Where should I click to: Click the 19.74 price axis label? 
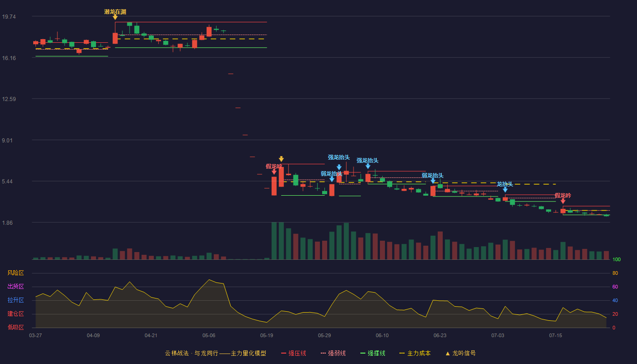(x=9, y=17)
